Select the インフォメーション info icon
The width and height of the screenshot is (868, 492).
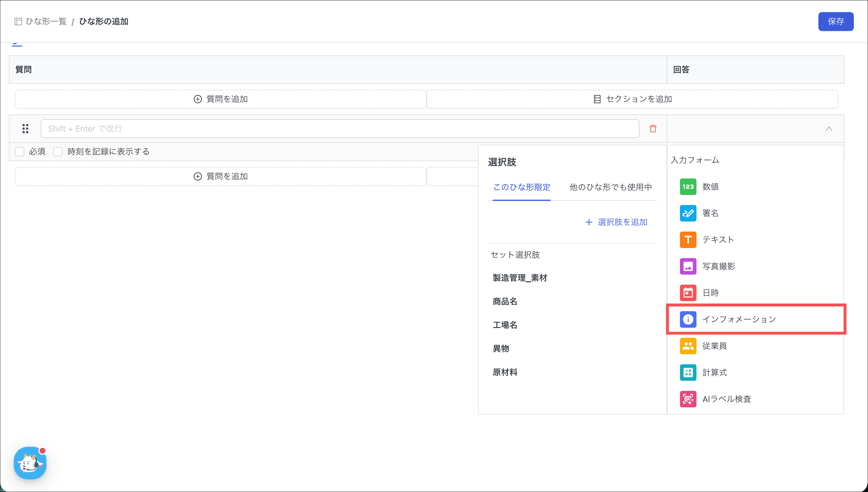688,319
